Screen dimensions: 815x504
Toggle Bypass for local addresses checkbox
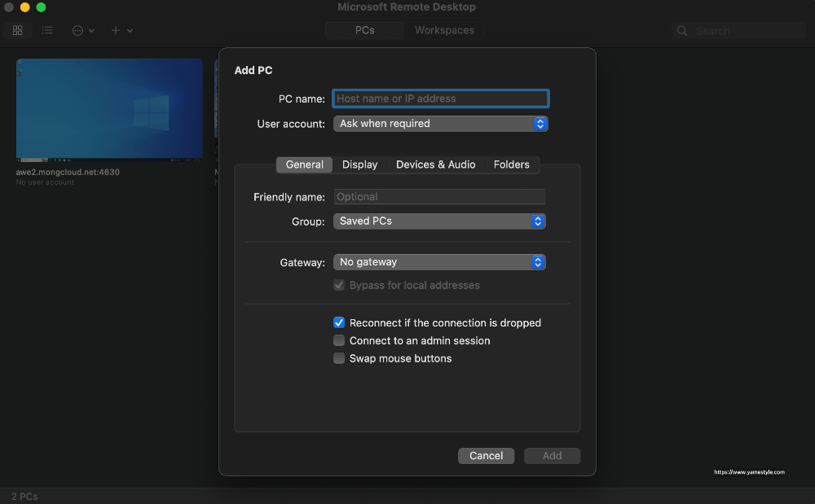[x=339, y=285]
